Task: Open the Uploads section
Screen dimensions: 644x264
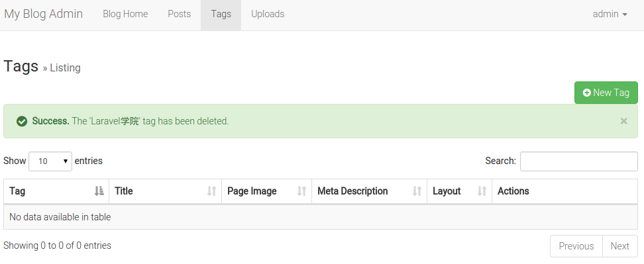Action: [268, 14]
